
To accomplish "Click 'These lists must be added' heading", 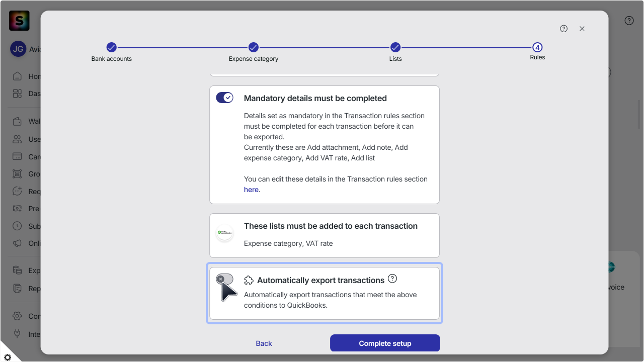I will [331, 226].
